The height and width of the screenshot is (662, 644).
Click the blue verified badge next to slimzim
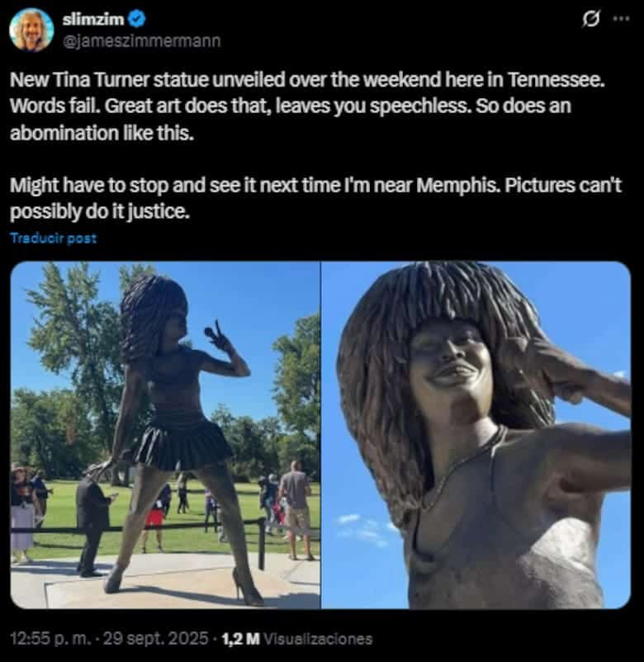pos(137,19)
